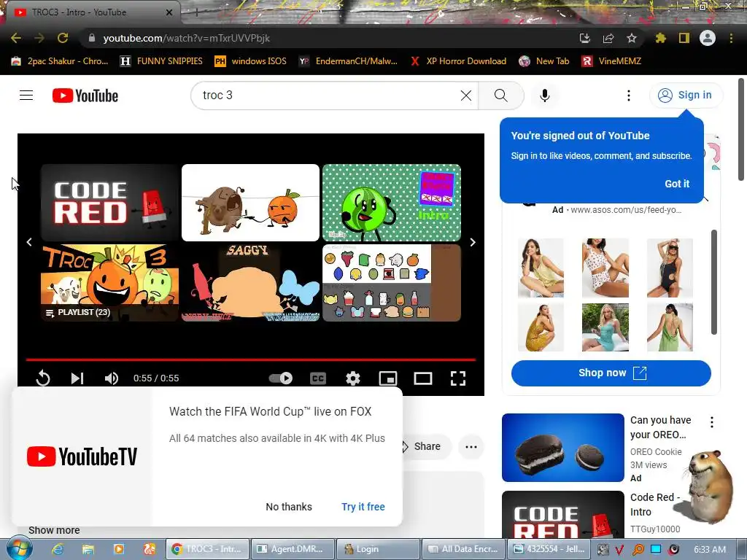This screenshot has width=747, height=560.
Task: Open the All Data Encr... taskbar window
Action: click(x=463, y=549)
